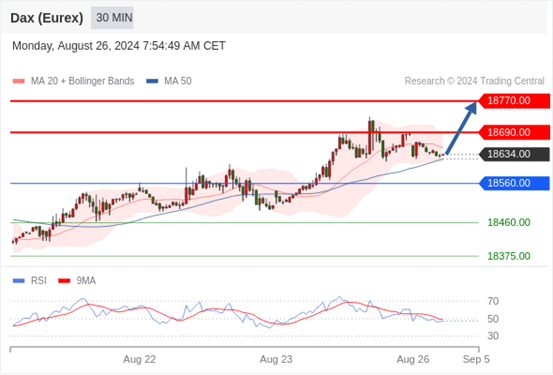Viewport: 553px width, 375px height.
Task: Click the 18460.00 green support label
Action: [x=509, y=223]
